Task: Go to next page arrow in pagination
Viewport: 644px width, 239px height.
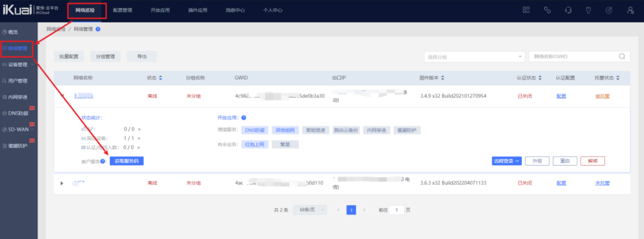Action: 364,210
